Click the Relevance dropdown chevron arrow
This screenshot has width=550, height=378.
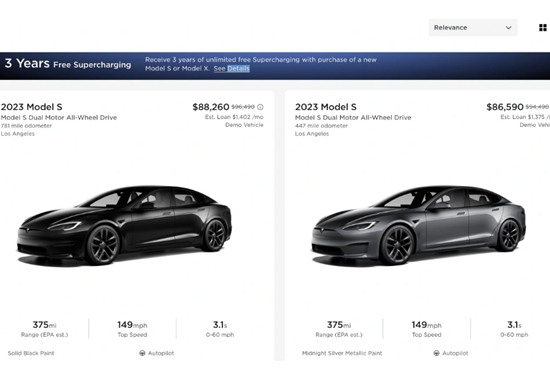click(508, 27)
